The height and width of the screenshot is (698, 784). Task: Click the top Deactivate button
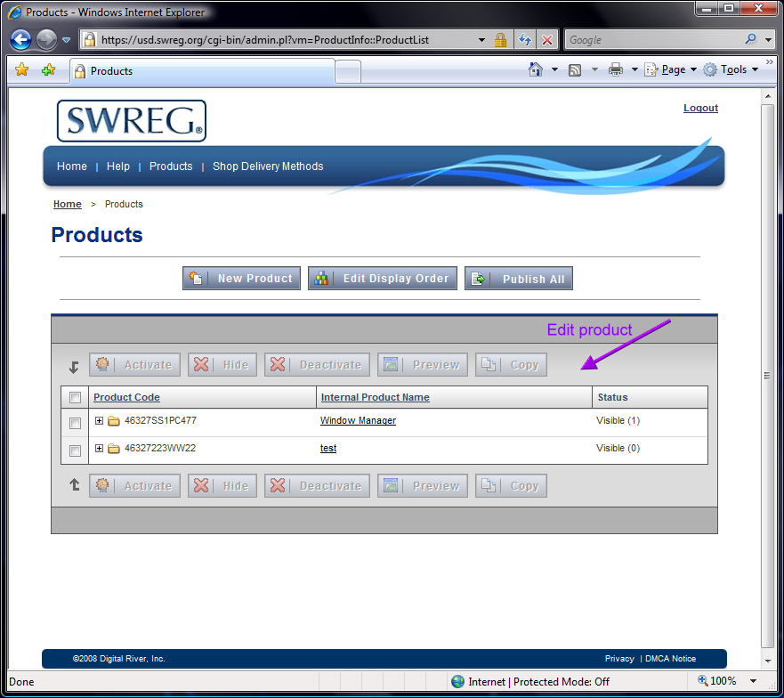pos(317,365)
